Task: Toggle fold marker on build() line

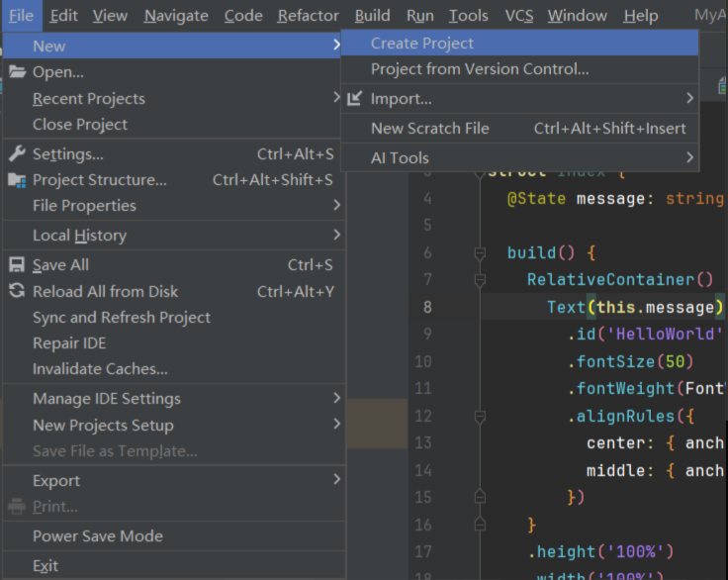Action: point(480,253)
